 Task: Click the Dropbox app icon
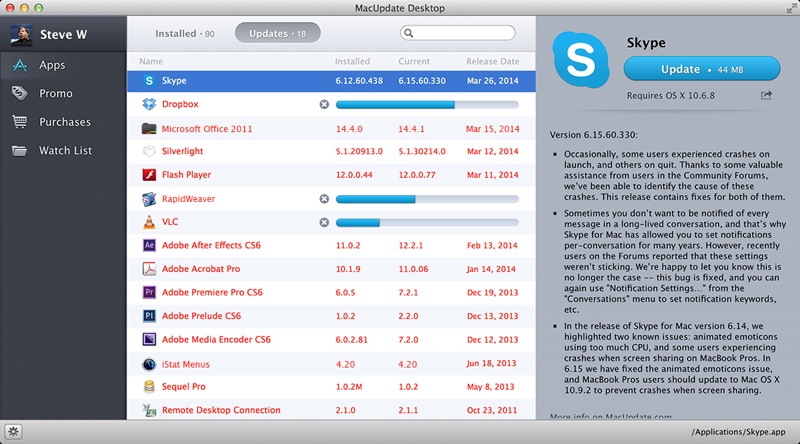[148, 104]
